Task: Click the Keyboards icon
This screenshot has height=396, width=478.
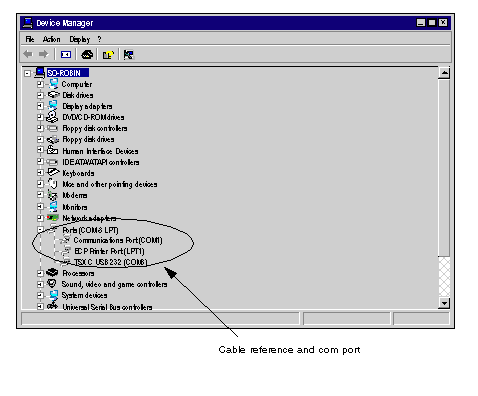Action: pos(53,172)
